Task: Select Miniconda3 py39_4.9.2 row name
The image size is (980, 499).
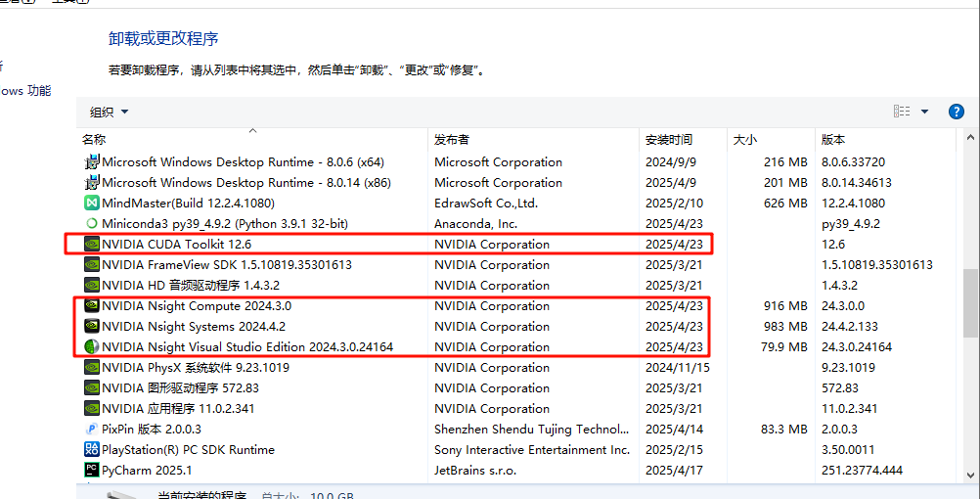Action: point(224,224)
